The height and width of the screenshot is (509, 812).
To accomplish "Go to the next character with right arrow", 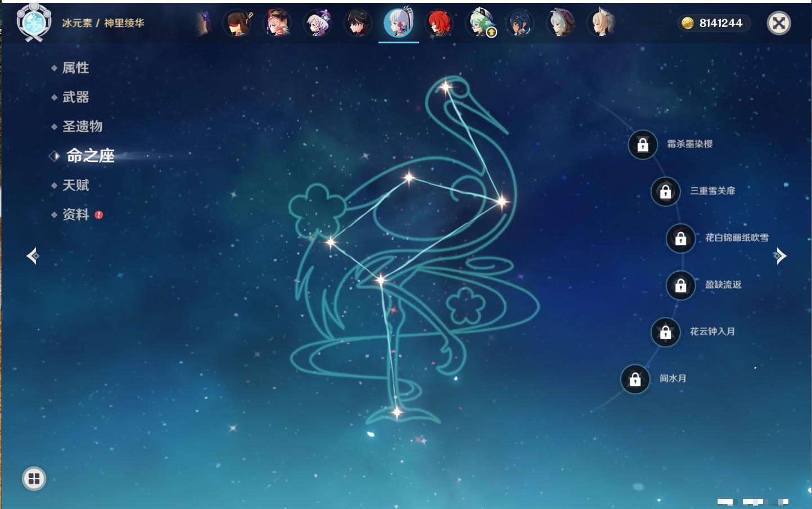I will tap(780, 256).
